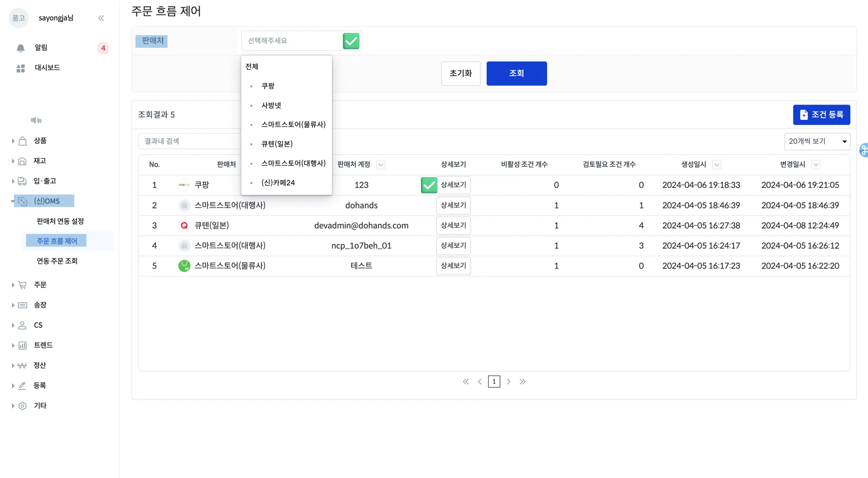The image size is (868, 478).
Task: Open the alerts bell icon
Action: (20, 48)
